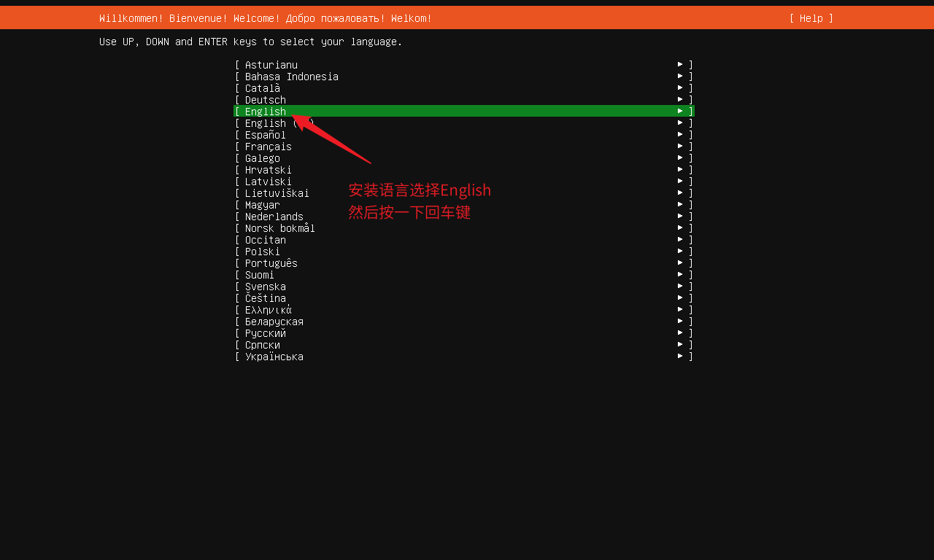The height and width of the screenshot is (560, 934).
Task: Pick Bahasa Indonesia from the list
Action: pyautogui.click(x=291, y=77)
